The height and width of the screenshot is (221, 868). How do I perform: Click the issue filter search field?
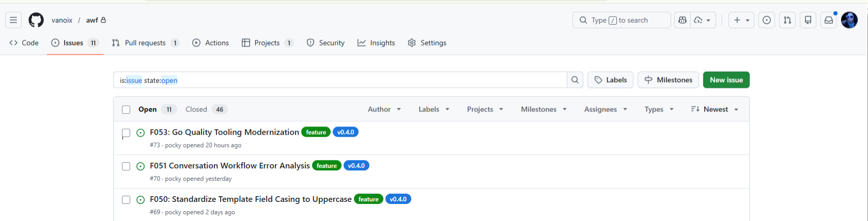[x=341, y=80]
